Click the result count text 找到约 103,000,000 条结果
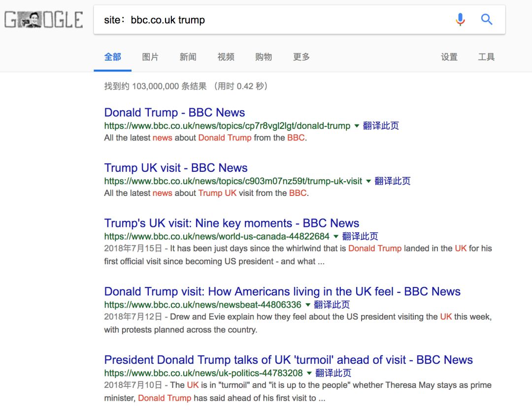The height and width of the screenshot is (412, 532). (155, 86)
